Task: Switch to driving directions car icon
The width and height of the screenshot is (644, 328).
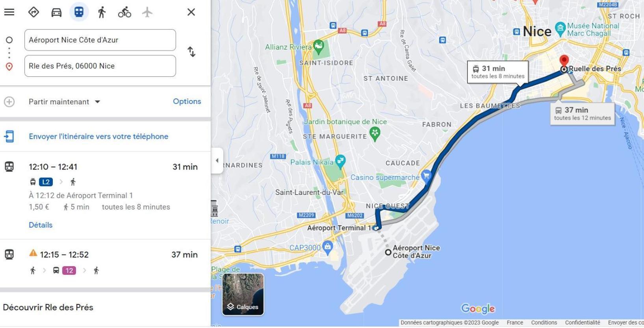Action: click(56, 12)
